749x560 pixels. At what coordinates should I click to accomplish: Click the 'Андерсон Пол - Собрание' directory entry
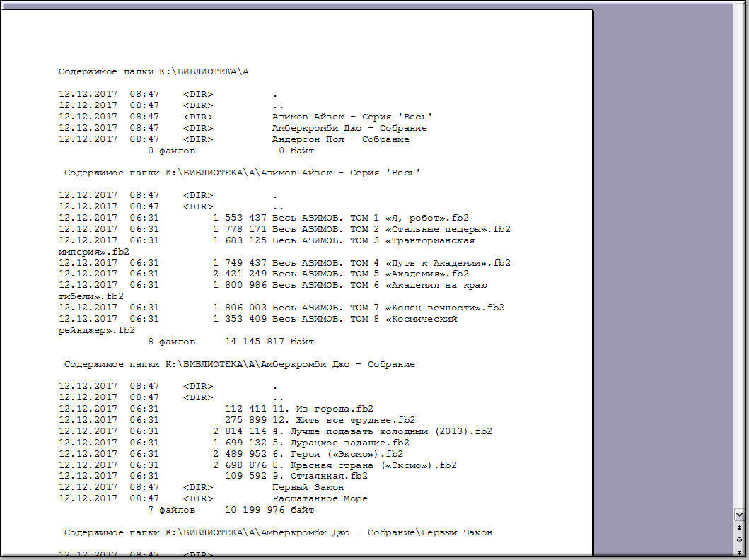[x=340, y=139]
